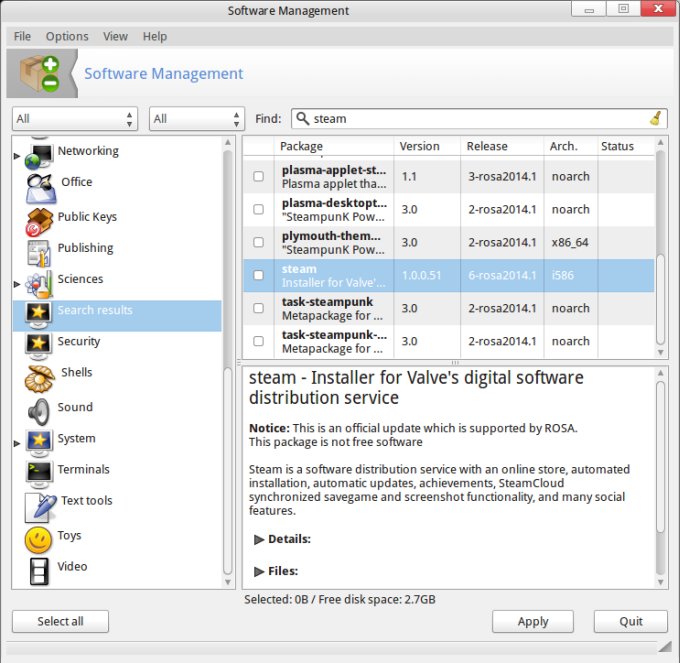Viewport: 680px width, 663px height.
Task: Expand the Networking tree arrow
Action: pyautogui.click(x=17, y=156)
